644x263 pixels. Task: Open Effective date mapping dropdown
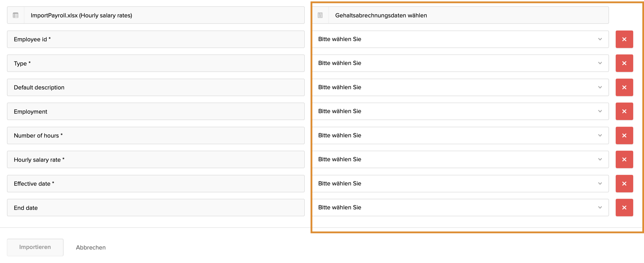[460, 184]
